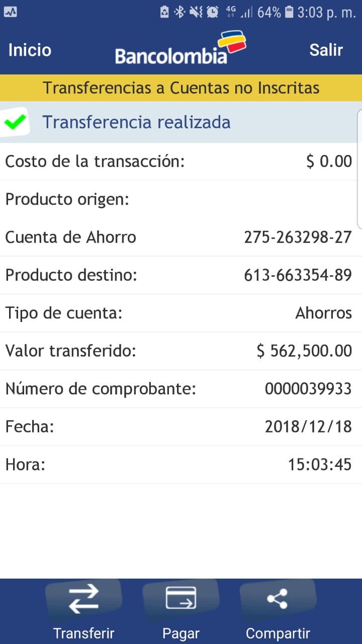
Task: Click the Bancolombia logo
Action: click(180, 49)
